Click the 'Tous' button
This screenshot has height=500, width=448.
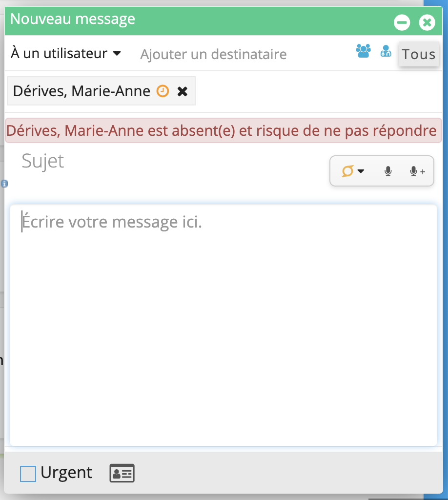419,54
